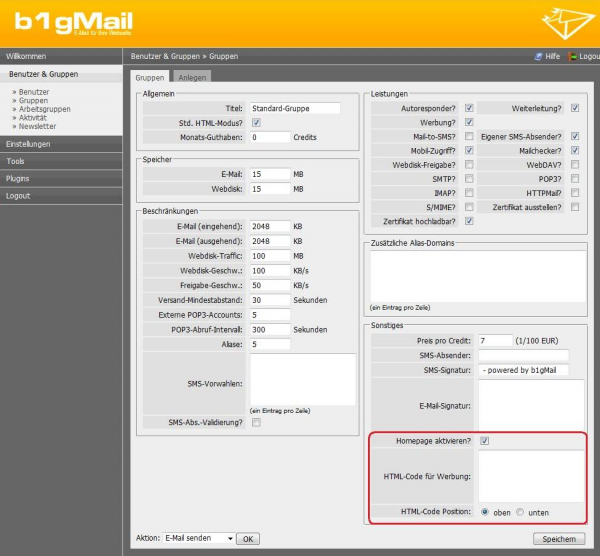Toggle the Weiterleitung checkbox

(575, 108)
